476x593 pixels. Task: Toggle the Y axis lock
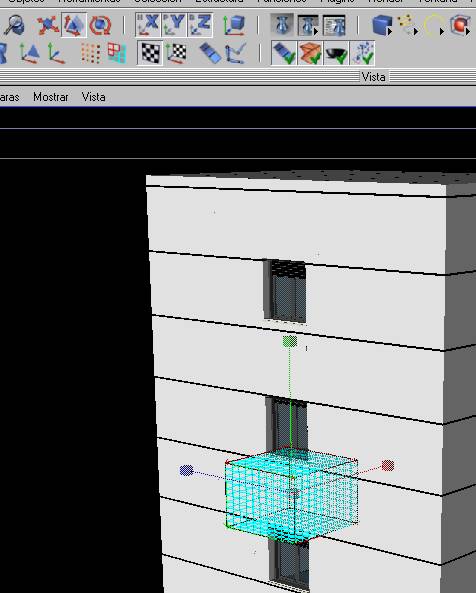click(x=174, y=25)
